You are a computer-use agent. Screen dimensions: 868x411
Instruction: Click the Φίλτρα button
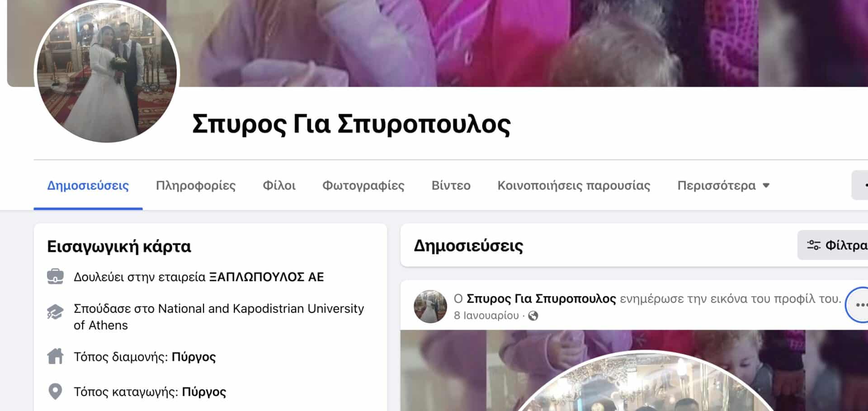coord(833,245)
